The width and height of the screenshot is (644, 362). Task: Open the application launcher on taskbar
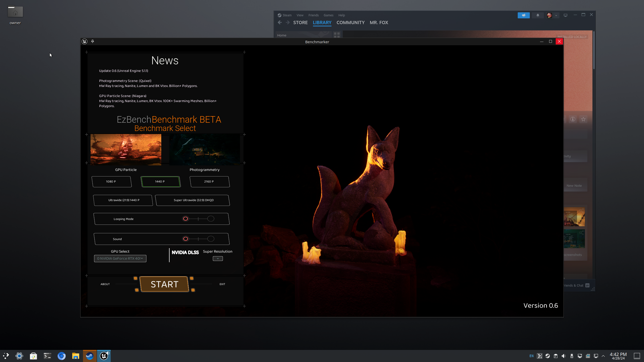6,356
